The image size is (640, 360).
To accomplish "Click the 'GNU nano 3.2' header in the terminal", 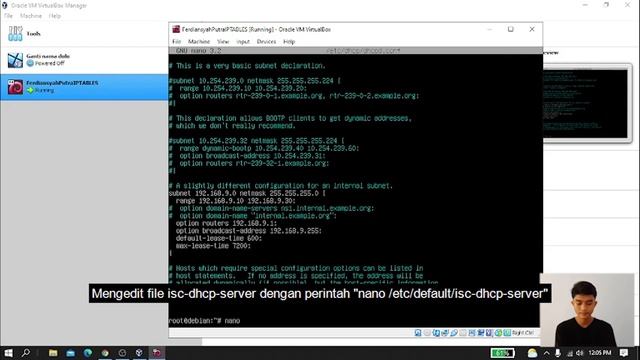I will tap(198, 51).
